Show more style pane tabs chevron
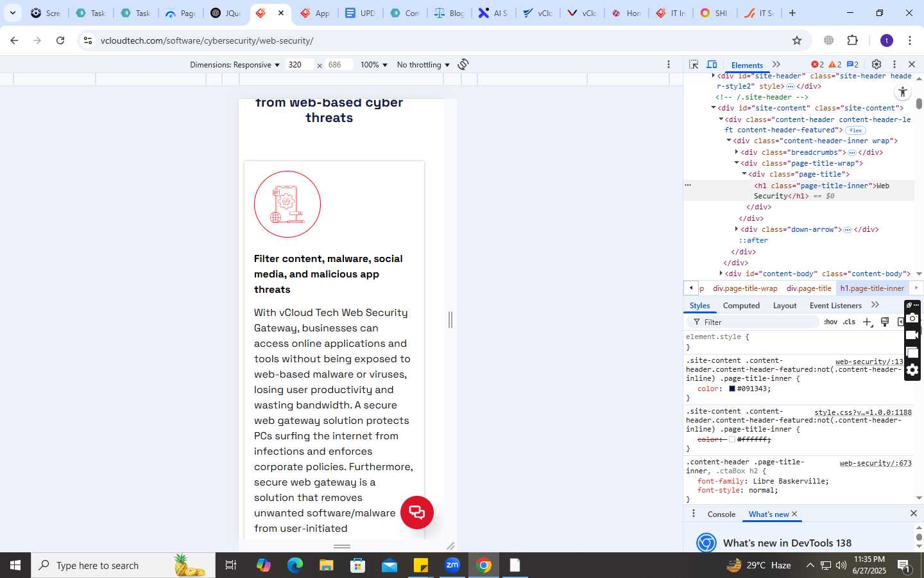 pyautogui.click(x=875, y=305)
